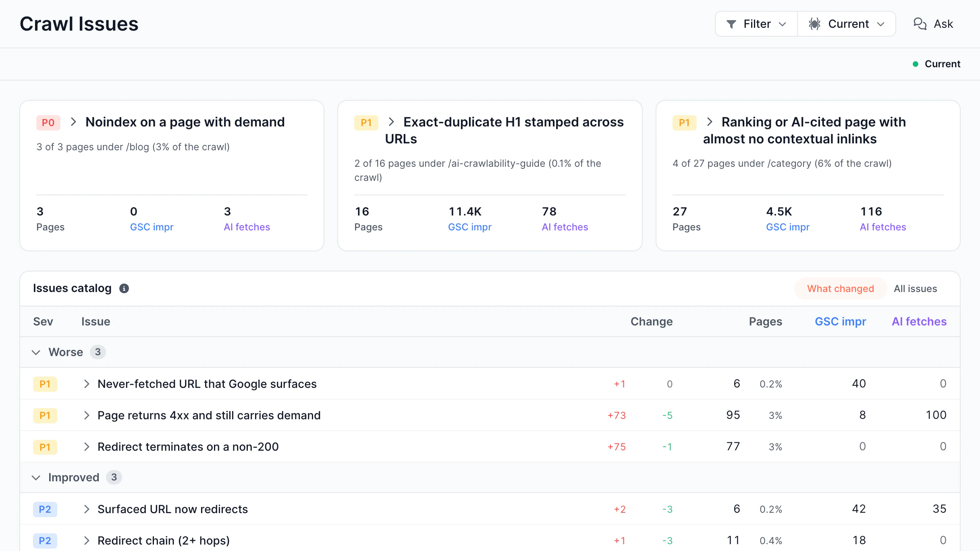
Task: Collapse the Improved group
Action: coord(36,478)
